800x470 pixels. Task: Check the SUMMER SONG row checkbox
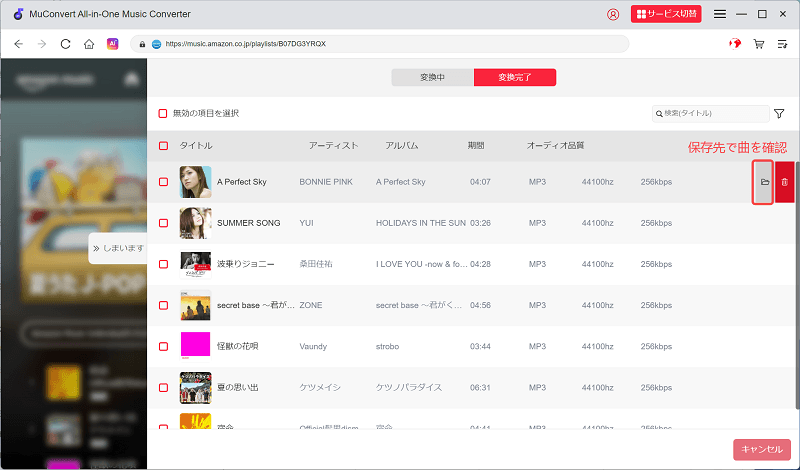163,223
